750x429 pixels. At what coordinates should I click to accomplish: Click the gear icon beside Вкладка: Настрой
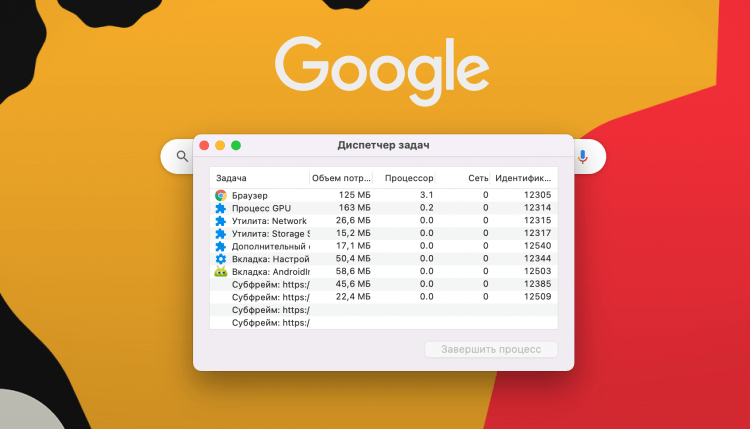coord(221,259)
